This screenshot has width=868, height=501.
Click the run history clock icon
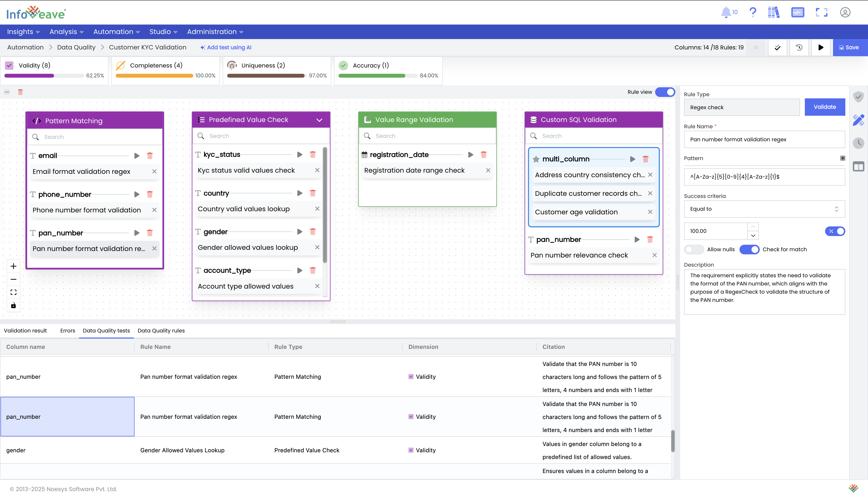click(x=799, y=47)
